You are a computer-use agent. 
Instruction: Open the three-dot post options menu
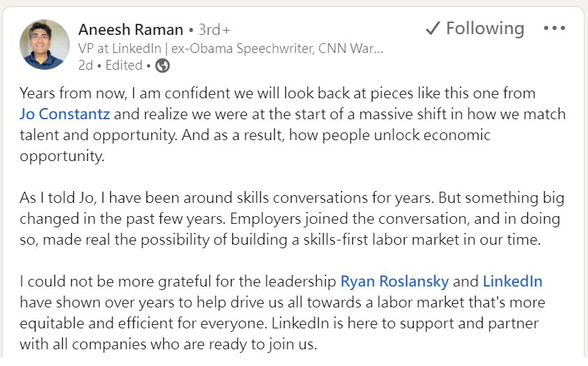[555, 28]
